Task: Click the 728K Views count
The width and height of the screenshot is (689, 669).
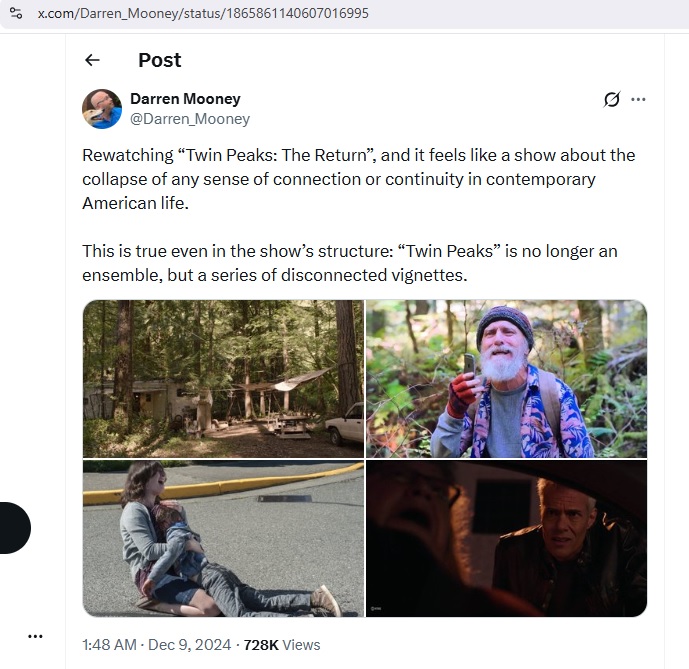Action: pos(281,645)
